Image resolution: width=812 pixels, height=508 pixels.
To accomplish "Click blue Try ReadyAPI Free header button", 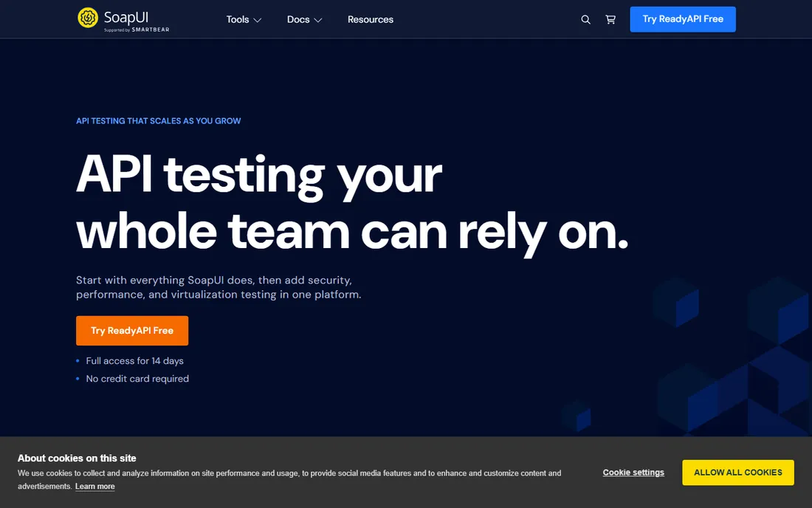I will pos(683,19).
